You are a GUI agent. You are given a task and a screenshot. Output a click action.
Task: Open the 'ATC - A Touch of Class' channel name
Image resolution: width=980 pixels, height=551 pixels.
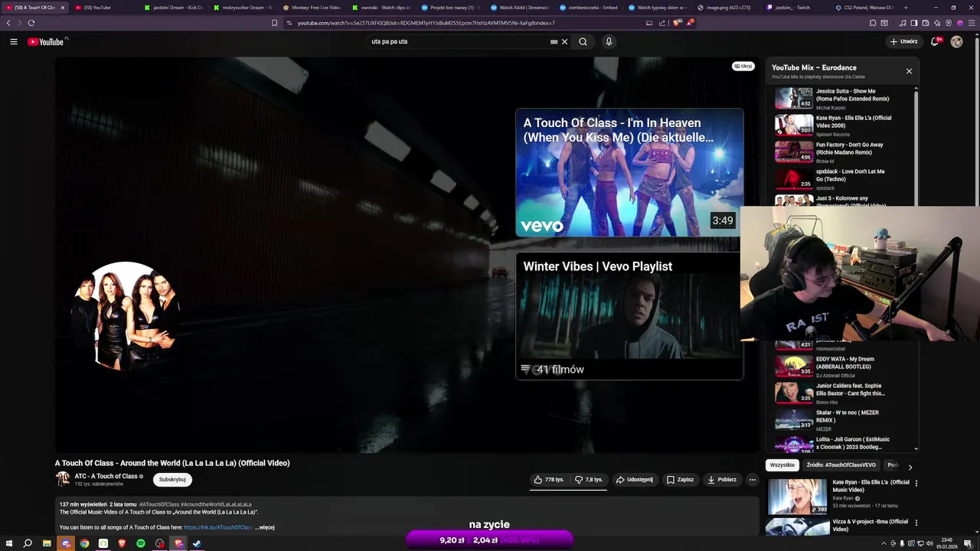click(106, 476)
